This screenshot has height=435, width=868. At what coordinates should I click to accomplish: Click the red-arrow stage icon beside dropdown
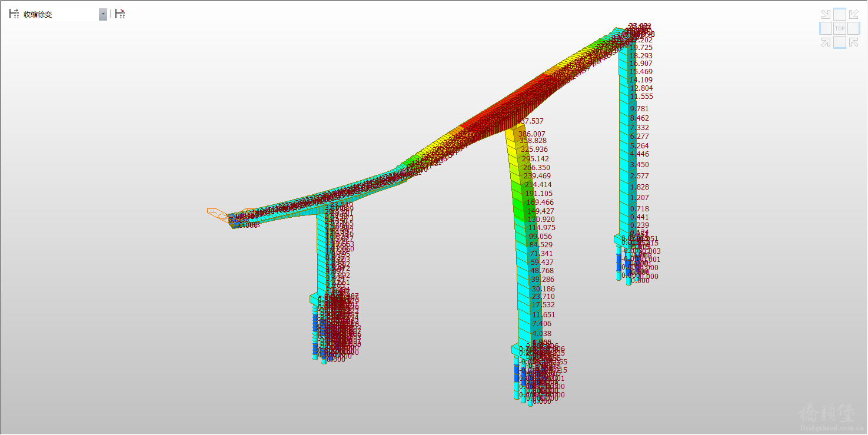coord(120,14)
